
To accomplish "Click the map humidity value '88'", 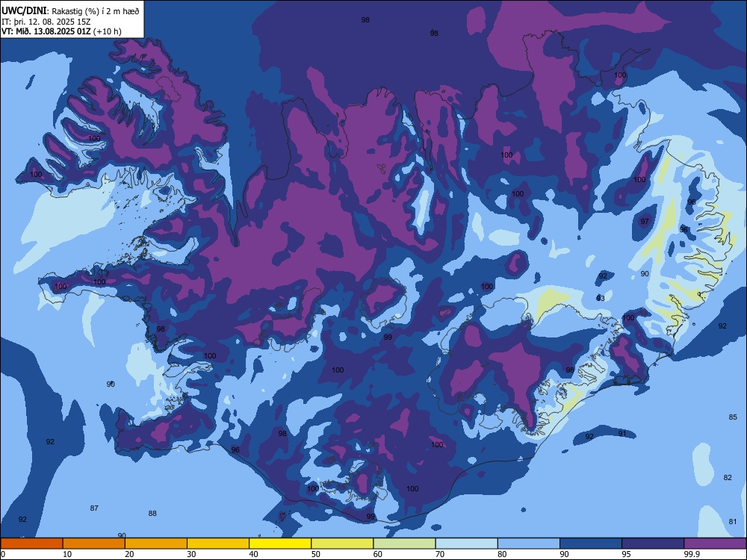I will pos(152,514).
